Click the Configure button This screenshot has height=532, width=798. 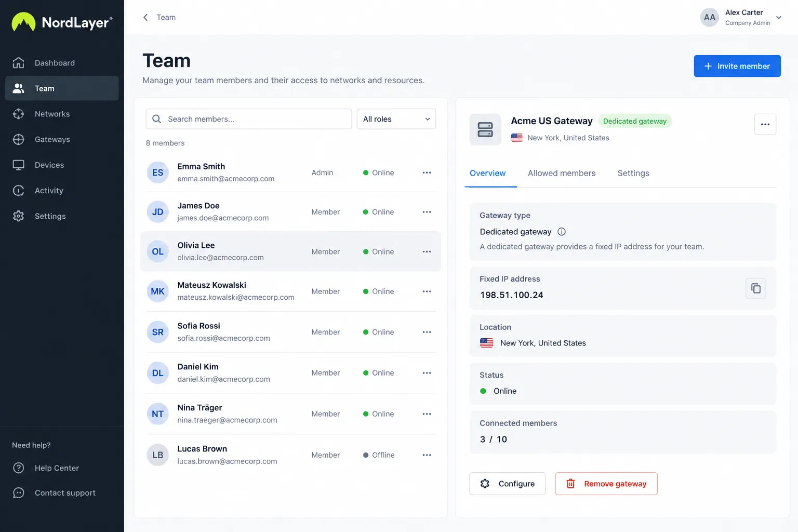[508, 484]
